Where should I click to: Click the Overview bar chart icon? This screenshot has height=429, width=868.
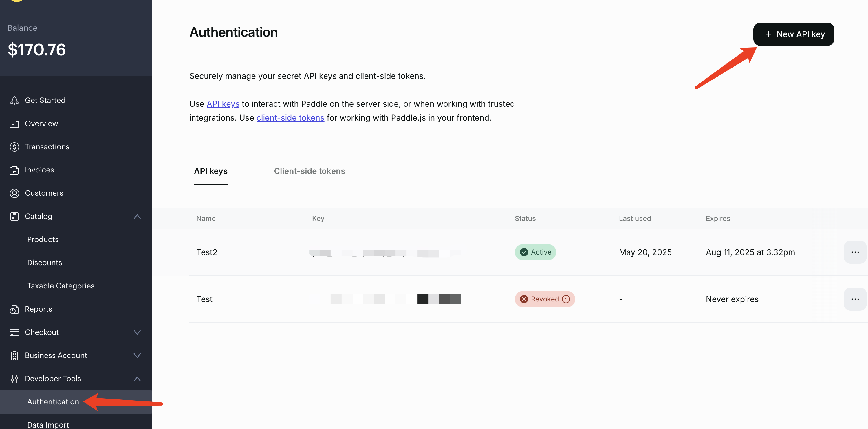(14, 124)
